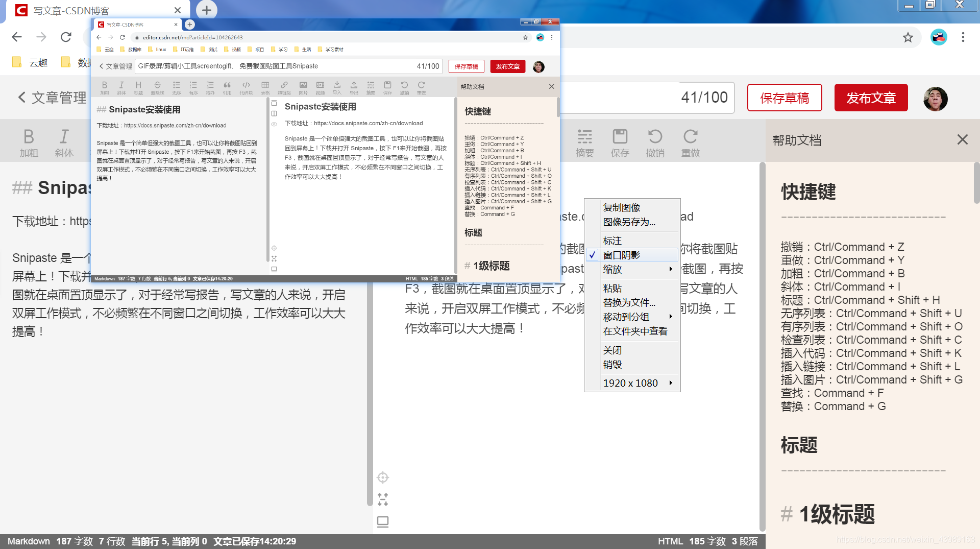Open the Chrome three-dot menu in the large window
Image resolution: width=980 pixels, height=549 pixels.
point(963,37)
